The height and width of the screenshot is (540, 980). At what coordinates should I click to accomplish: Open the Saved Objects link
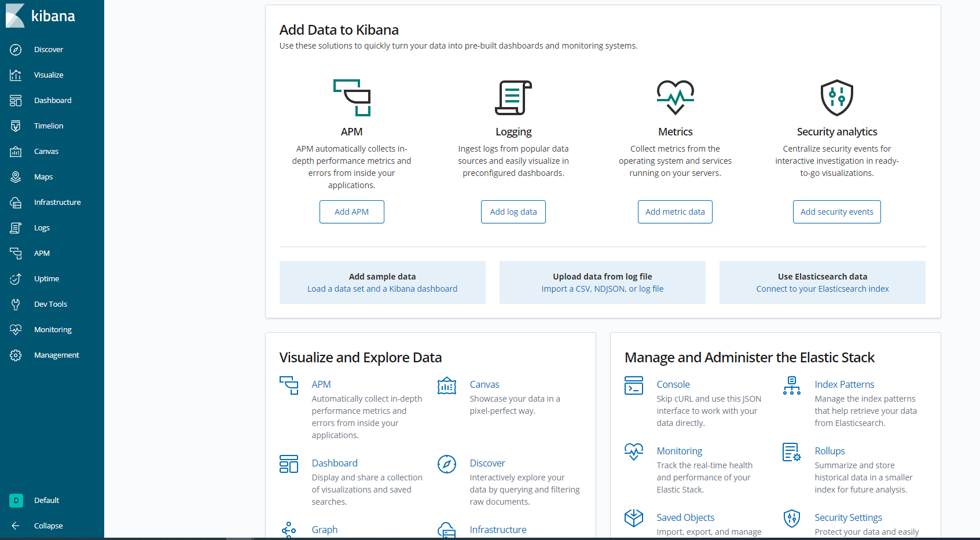click(x=685, y=517)
